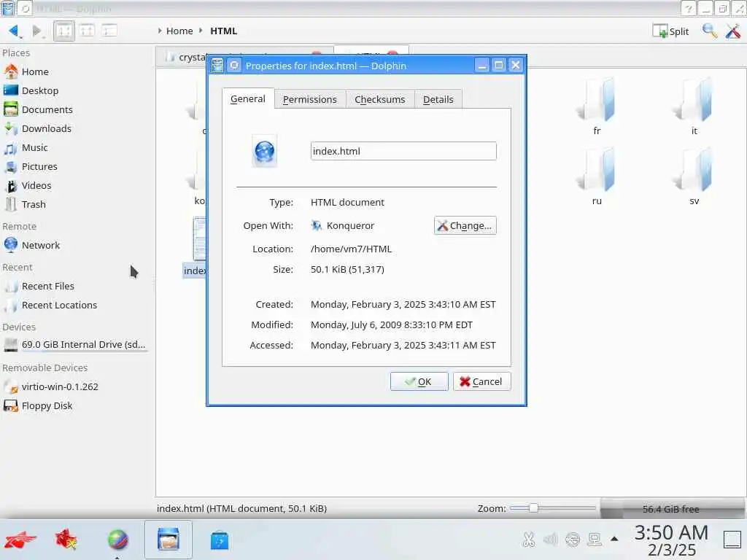
Task: Click Konqueror application icon next to Open With
Action: pos(317,225)
